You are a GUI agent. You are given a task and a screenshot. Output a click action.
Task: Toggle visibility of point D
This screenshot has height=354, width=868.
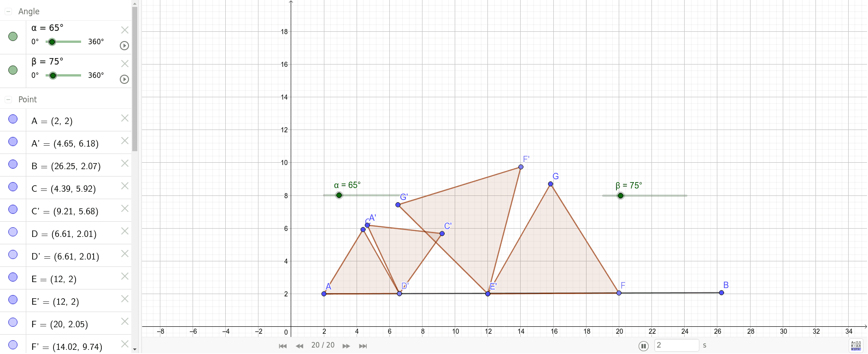(13, 232)
